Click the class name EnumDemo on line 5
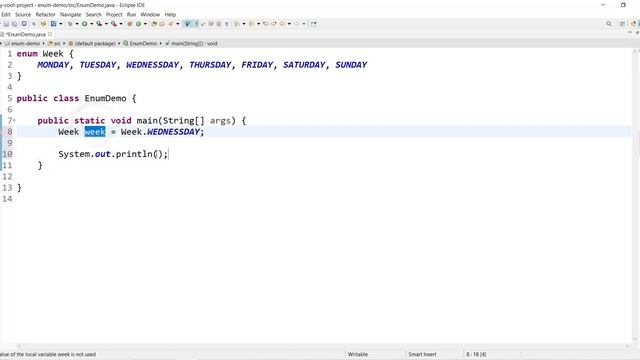The height and width of the screenshot is (360, 640). click(x=105, y=98)
